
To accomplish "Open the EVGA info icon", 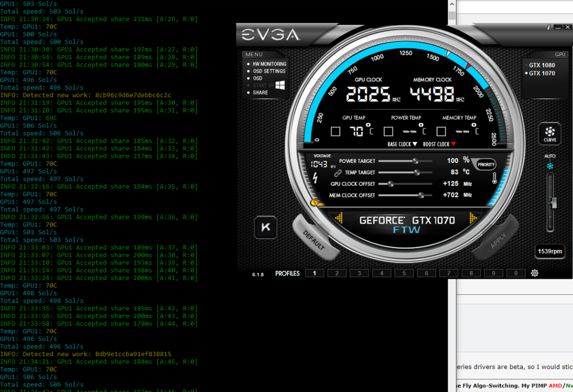I will tap(548, 27).
